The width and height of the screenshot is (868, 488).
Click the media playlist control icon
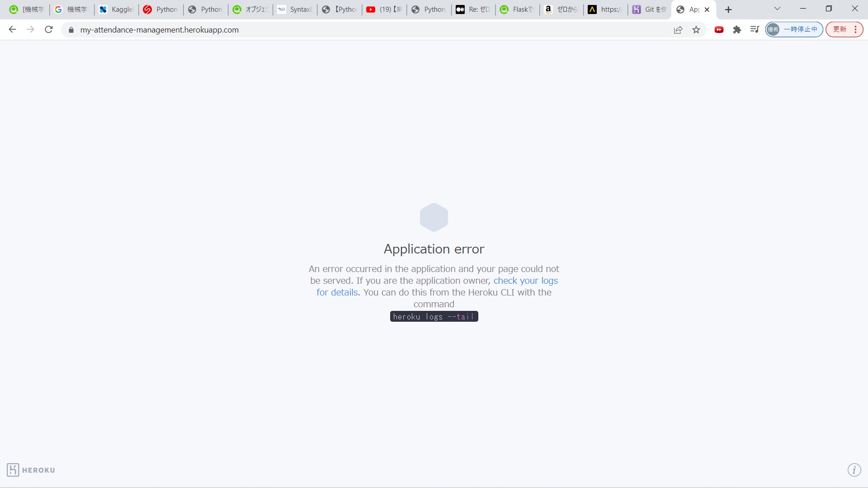pos(754,29)
